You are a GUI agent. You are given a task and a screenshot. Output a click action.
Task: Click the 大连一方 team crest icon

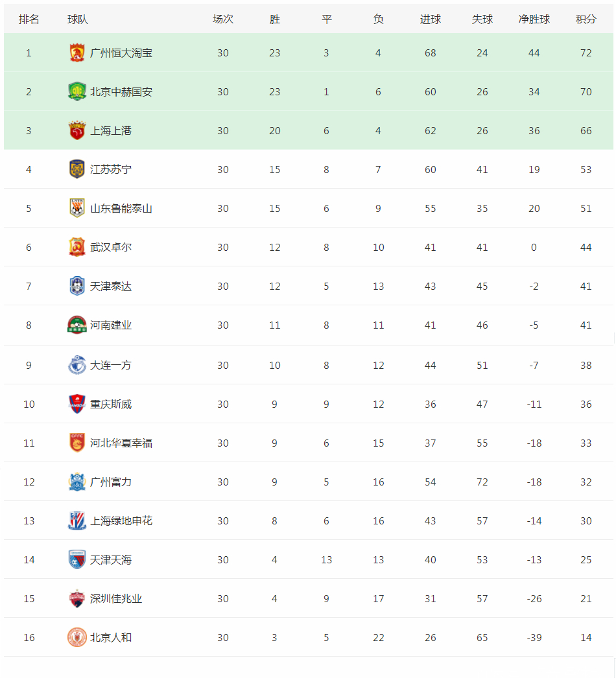point(77,365)
